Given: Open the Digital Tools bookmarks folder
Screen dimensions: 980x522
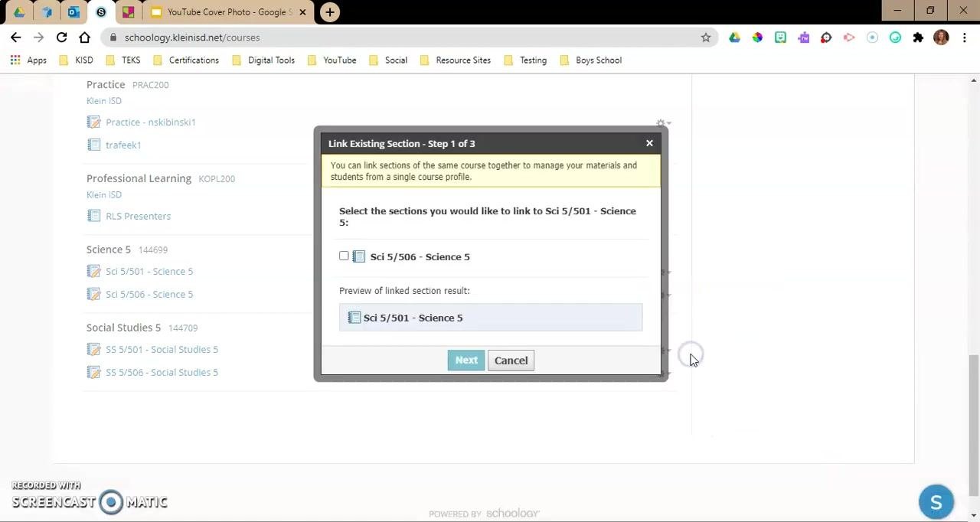Looking at the screenshot, I should [x=263, y=60].
